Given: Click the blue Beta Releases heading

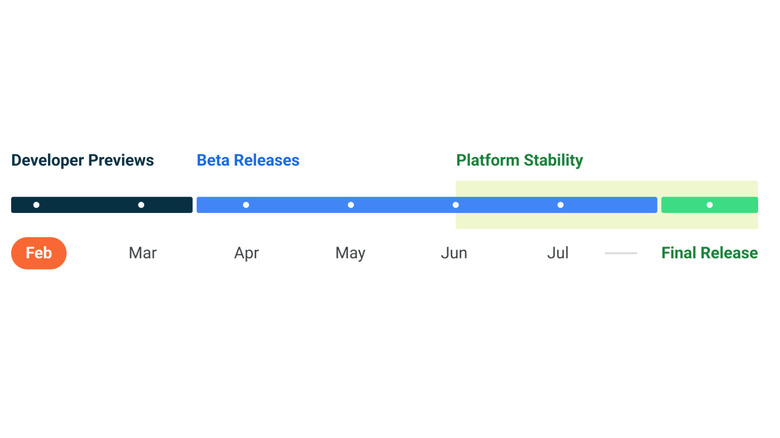Looking at the screenshot, I should click(248, 160).
